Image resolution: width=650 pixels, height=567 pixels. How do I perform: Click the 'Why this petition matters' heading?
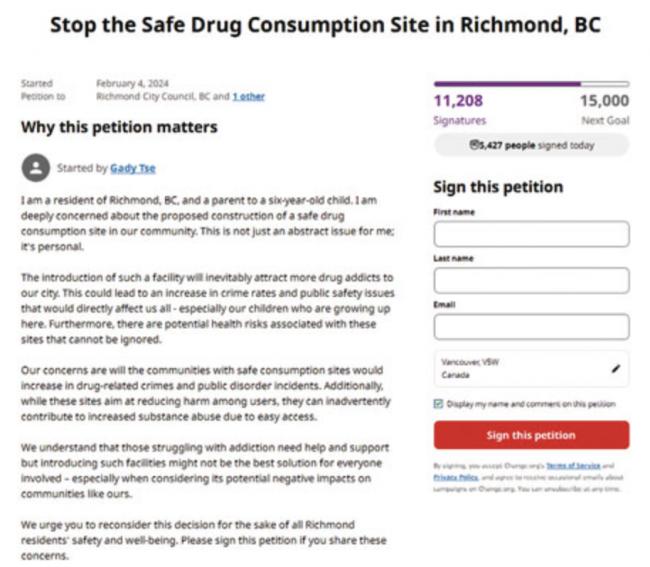coord(119,128)
